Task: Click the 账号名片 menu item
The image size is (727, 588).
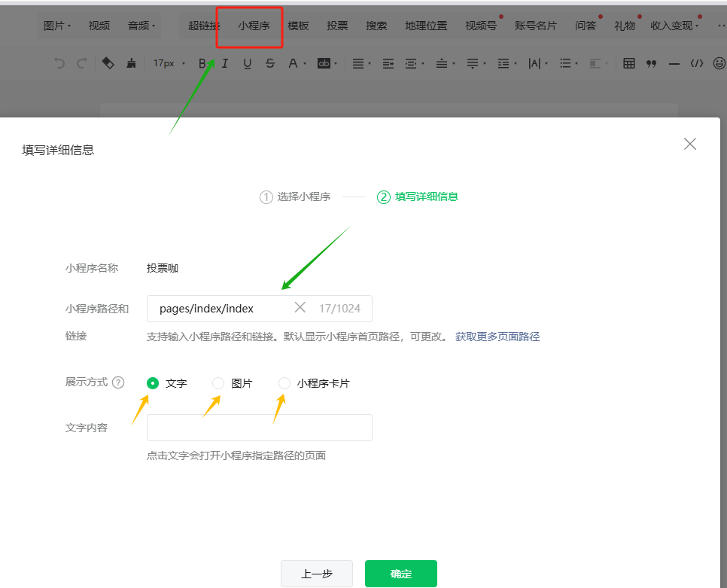Action: (x=536, y=26)
